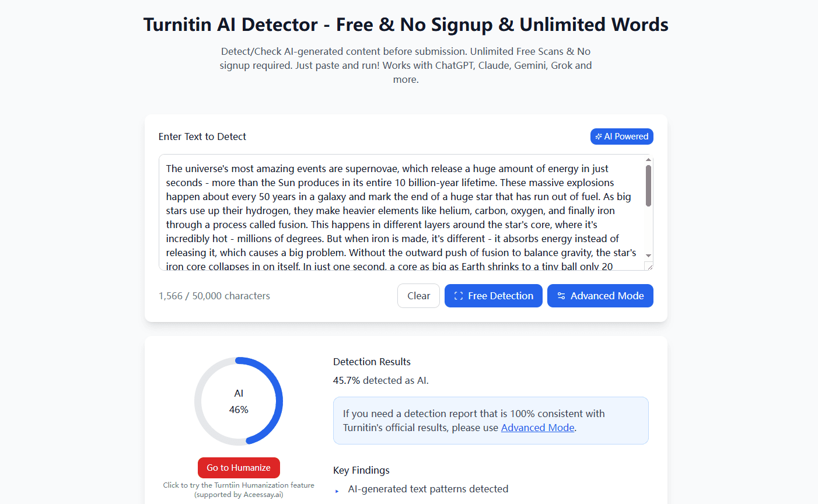Click the sliders icon on Advanced Mode
The height and width of the screenshot is (504, 818).
(x=561, y=296)
